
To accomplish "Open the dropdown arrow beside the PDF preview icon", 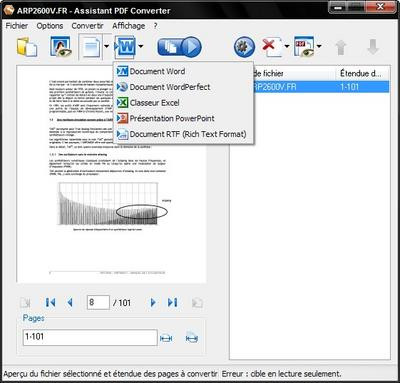I will click(x=319, y=46).
